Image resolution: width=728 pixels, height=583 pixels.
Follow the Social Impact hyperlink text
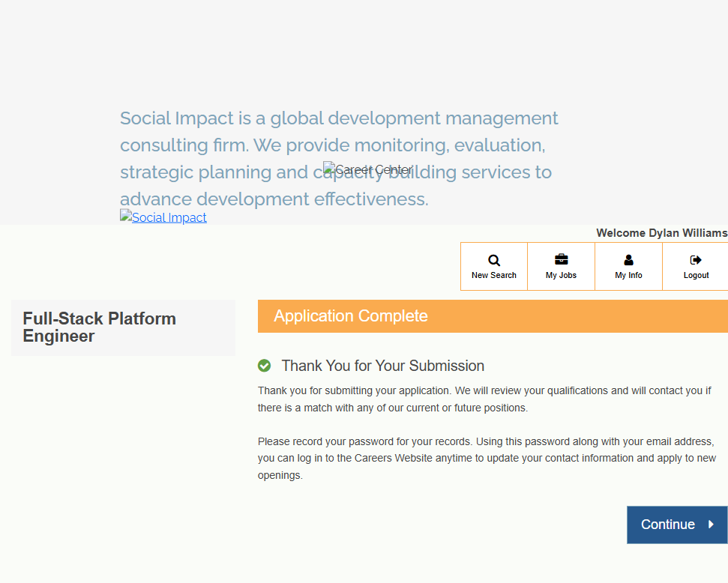(169, 218)
